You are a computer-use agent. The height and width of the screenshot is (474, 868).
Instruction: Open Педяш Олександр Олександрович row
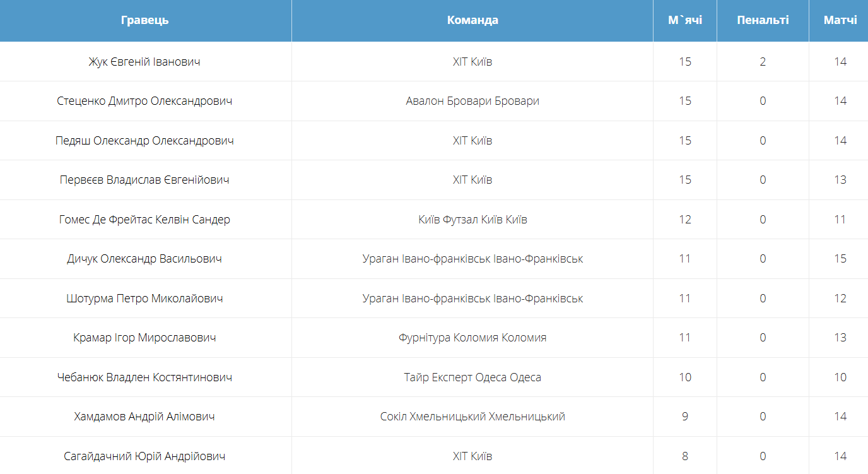pos(144,141)
